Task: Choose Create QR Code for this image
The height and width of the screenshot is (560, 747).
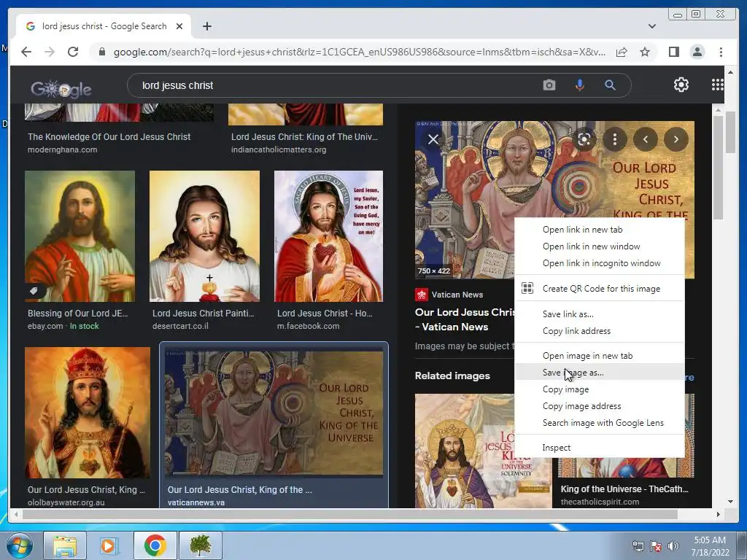Action: 600,289
